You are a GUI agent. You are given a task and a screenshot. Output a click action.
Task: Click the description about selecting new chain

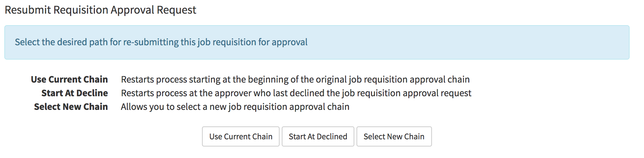[x=235, y=107]
